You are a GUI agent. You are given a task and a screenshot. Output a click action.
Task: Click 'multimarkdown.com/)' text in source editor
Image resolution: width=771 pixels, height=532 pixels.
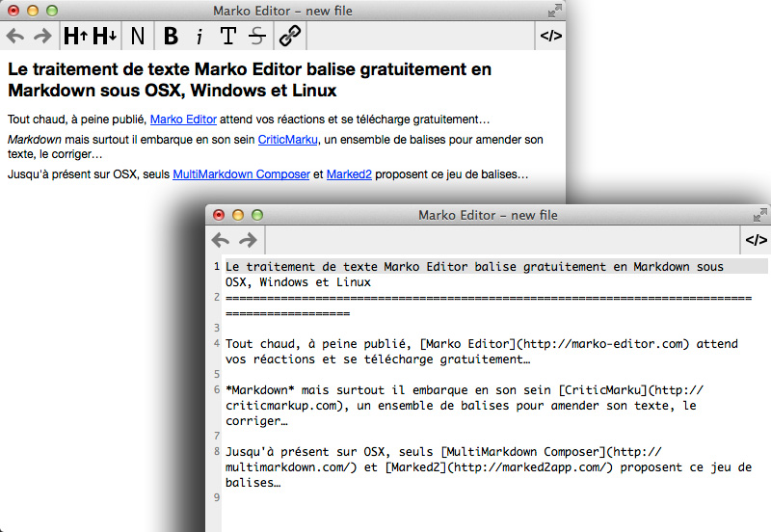click(x=291, y=467)
